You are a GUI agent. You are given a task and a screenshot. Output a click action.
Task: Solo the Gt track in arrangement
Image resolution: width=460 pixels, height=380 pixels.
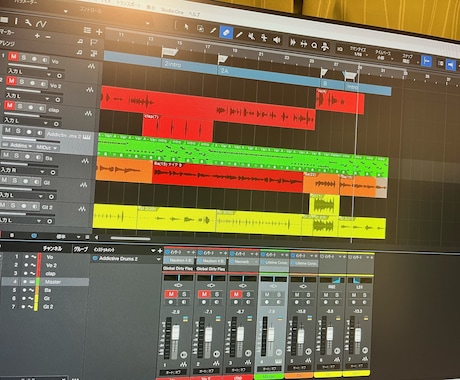point(15,181)
